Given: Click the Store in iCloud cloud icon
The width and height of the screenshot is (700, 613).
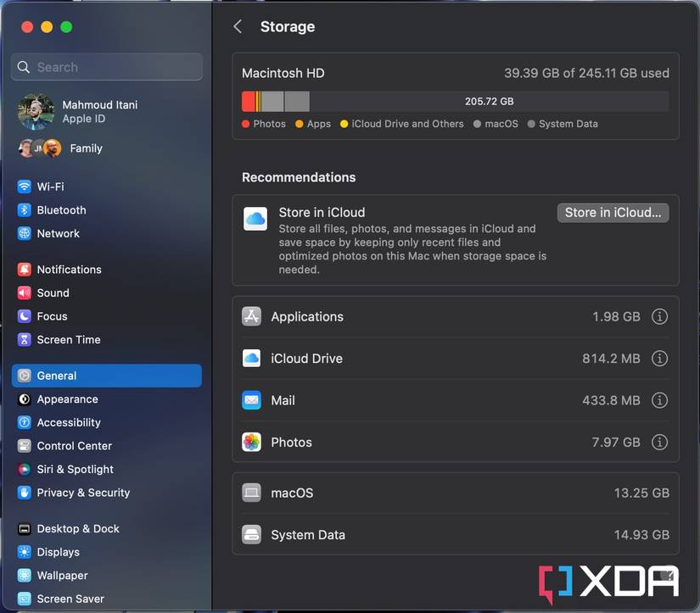Looking at the screenshot, I should [x=255, y=219].
